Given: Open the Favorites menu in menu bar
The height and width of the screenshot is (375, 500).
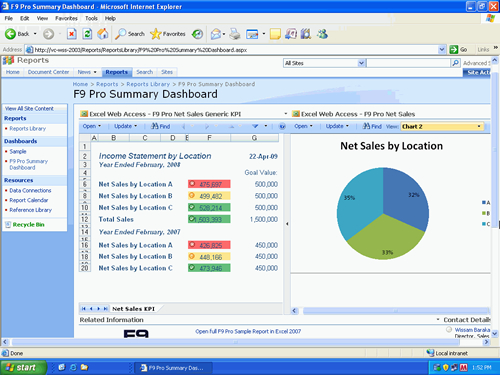Looking at the screenshot, I should tap(66, 18).
